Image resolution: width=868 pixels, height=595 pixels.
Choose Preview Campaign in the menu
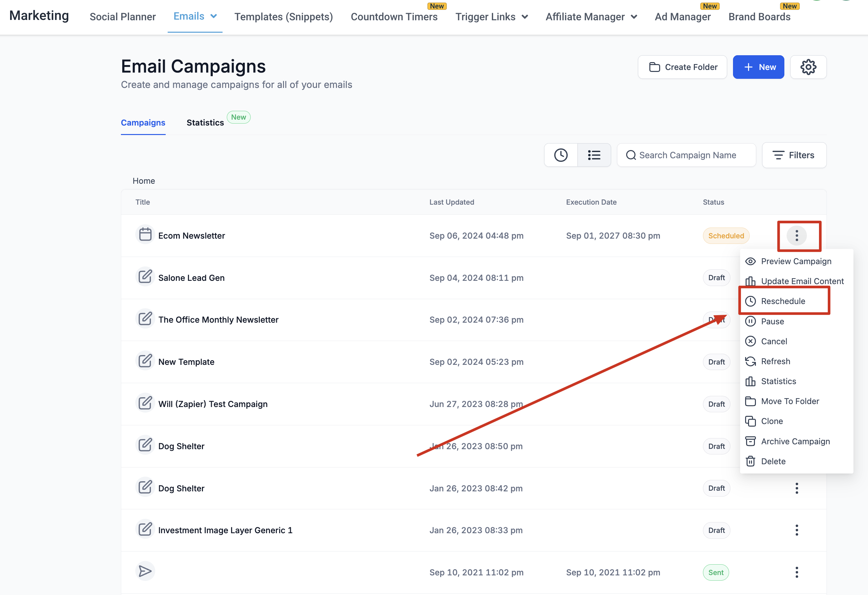click(x=795, y=261)
